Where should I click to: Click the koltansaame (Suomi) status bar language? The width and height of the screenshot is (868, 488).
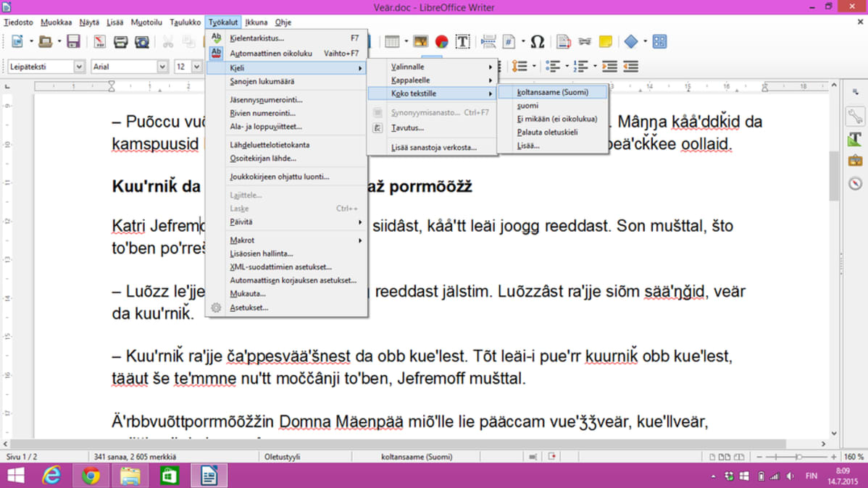click(x=417, y=457)
